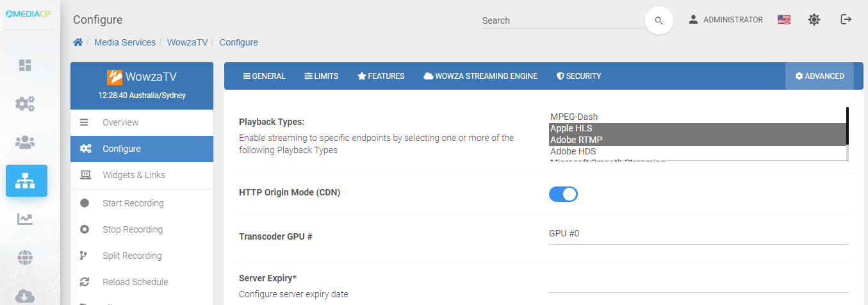This screenshot has height=305, width=868.
Task: Open the Advanced tab
Action: 819,76
